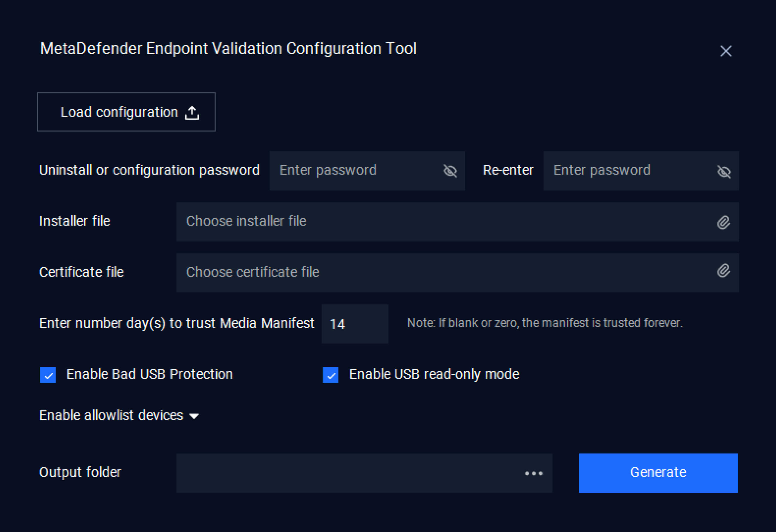The width and height of the screenshot is (776, 532).
Task: Uncheck Enable USB read-only mode checkbox
Action: click(x=330, y=375)
